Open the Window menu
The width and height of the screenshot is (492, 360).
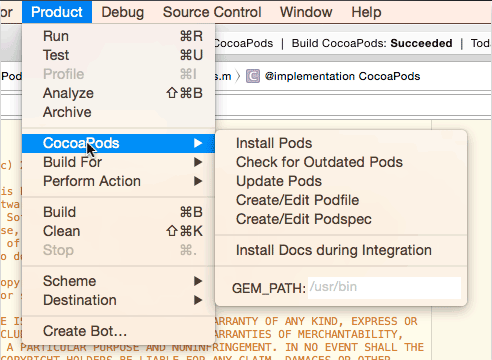point(306,12)
